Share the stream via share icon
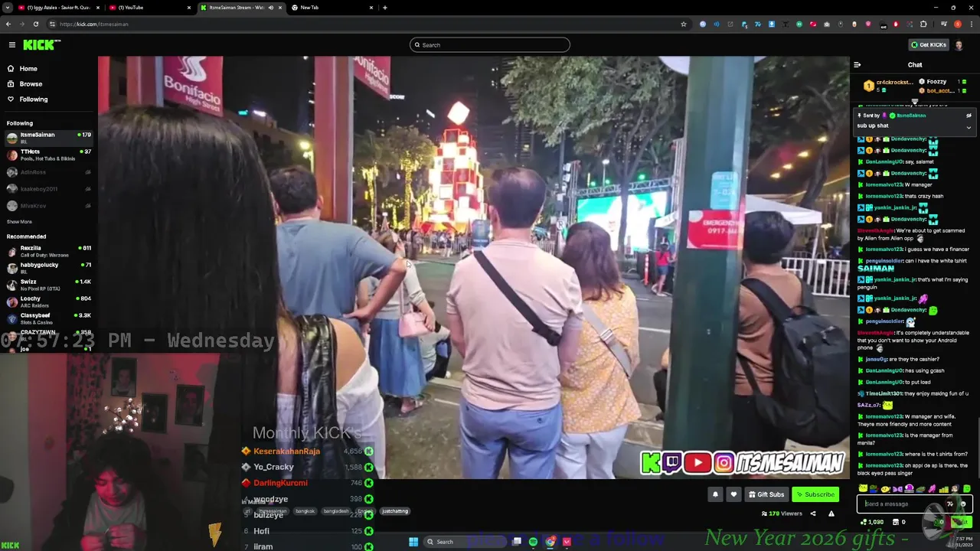Image resolution: width=980 pixels, height=551 pixels. (813, 514)
